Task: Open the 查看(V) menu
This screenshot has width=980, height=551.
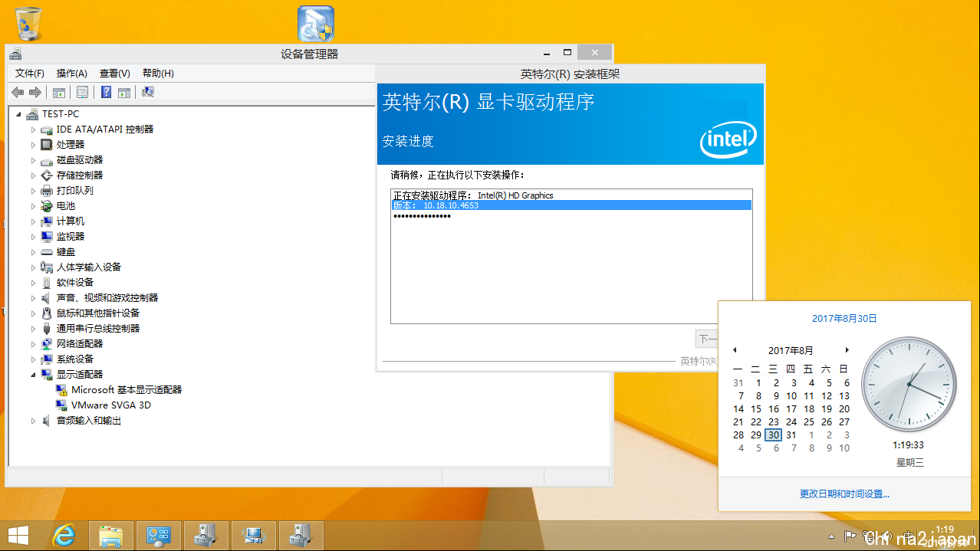Action: (x=115, y=74)
